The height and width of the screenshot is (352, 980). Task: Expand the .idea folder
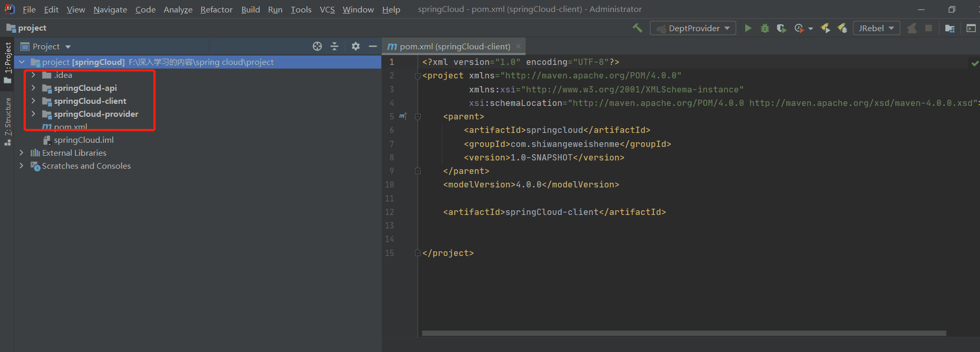click(33, 75)
